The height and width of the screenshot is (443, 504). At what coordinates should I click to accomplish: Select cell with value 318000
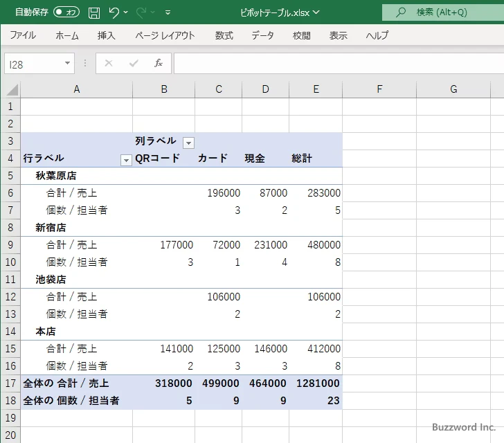(x=163, y=383)
